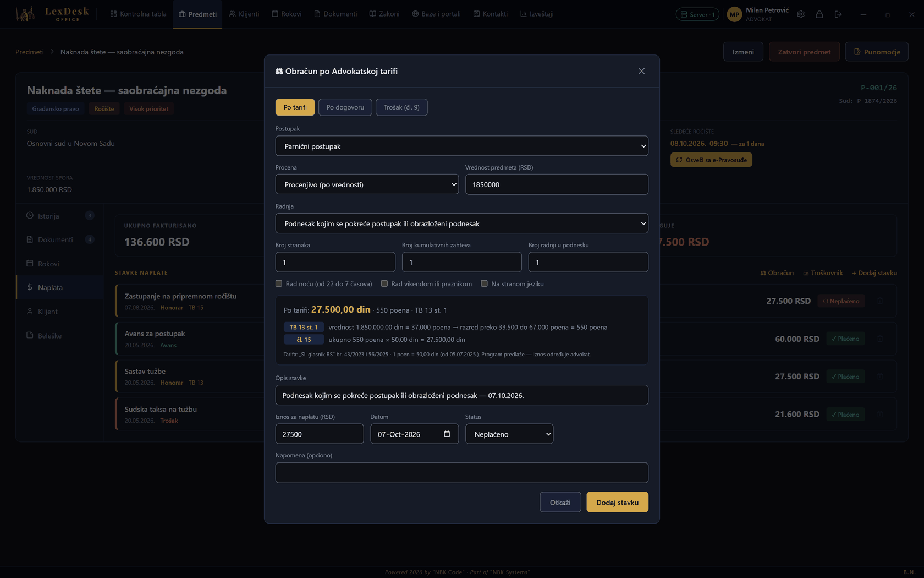
Task: Enable Rad vikendom ili praznikom checkbox
Action: (384, 283)
